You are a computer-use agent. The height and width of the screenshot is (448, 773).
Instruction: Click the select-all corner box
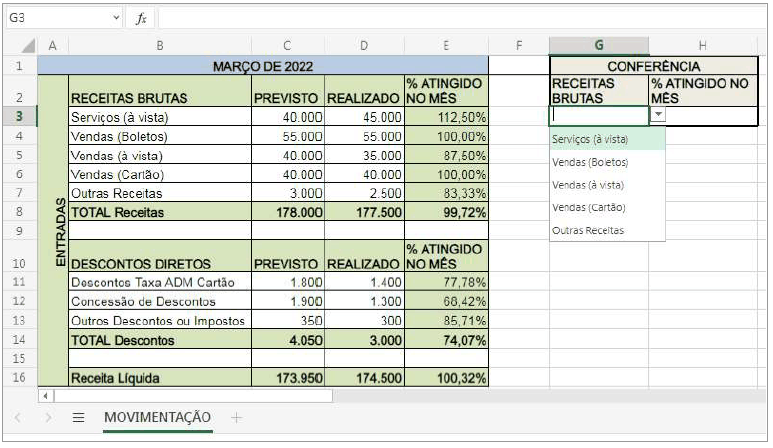click(x=27, y=45)
